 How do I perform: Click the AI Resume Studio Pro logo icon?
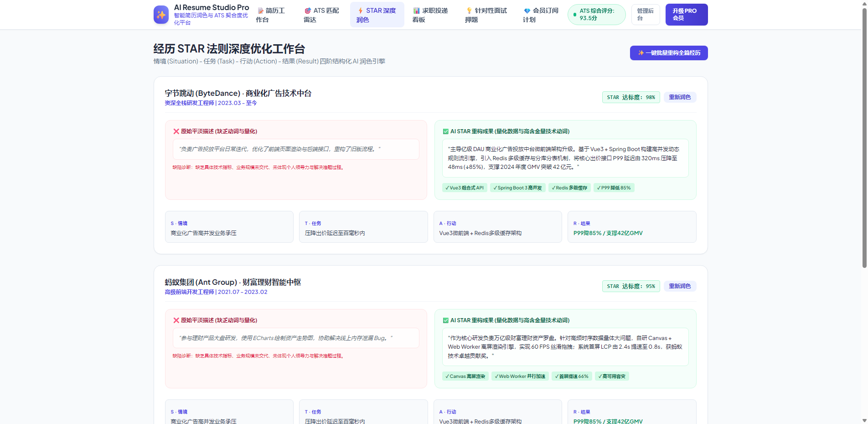click(x=161, y=15)
